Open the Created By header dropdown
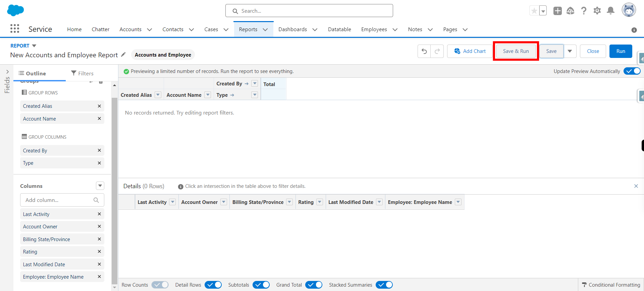Screen dimensions: 644x291 coord(255,83)
